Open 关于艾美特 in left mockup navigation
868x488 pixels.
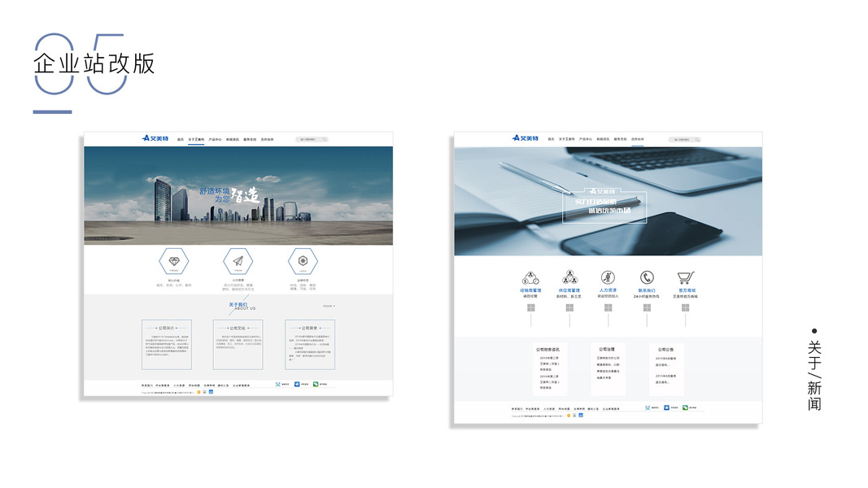pyautogui.click(x=196, y=139)
